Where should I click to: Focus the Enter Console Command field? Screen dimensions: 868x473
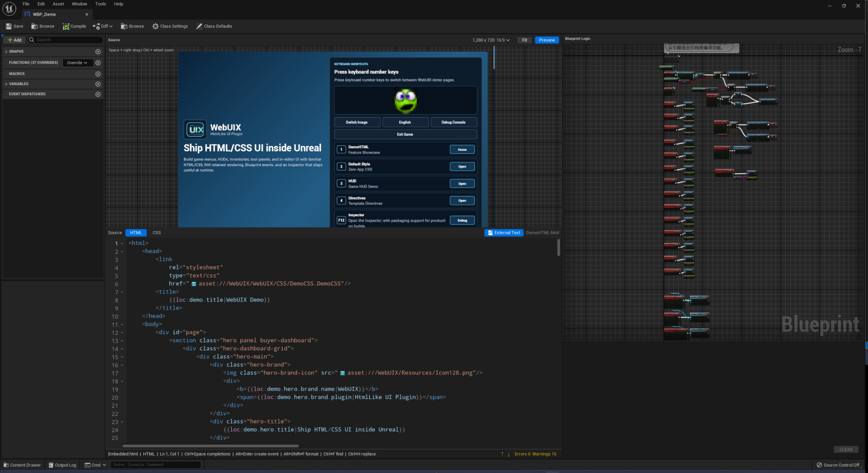pyautogui.click(x=156, y=465)
